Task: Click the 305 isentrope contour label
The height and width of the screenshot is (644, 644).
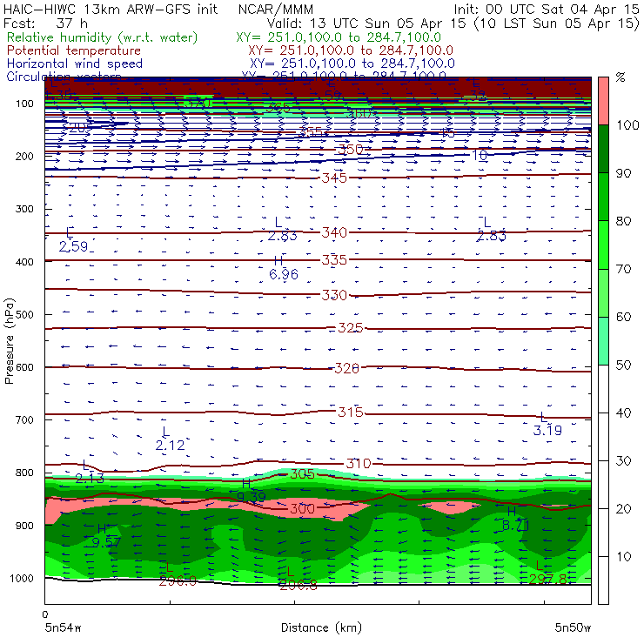Action: (x=302, y=474)
